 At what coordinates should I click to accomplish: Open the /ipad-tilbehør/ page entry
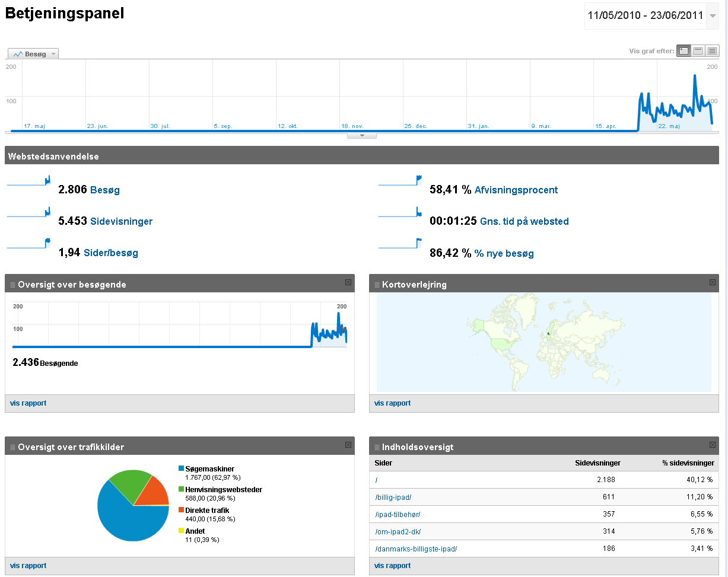tap(398, 514)
